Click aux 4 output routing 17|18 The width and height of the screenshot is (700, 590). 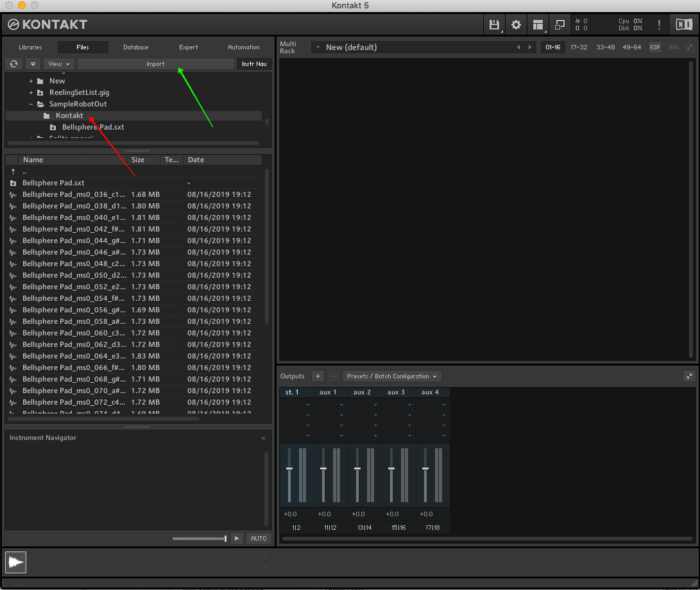tap(432, 528)
